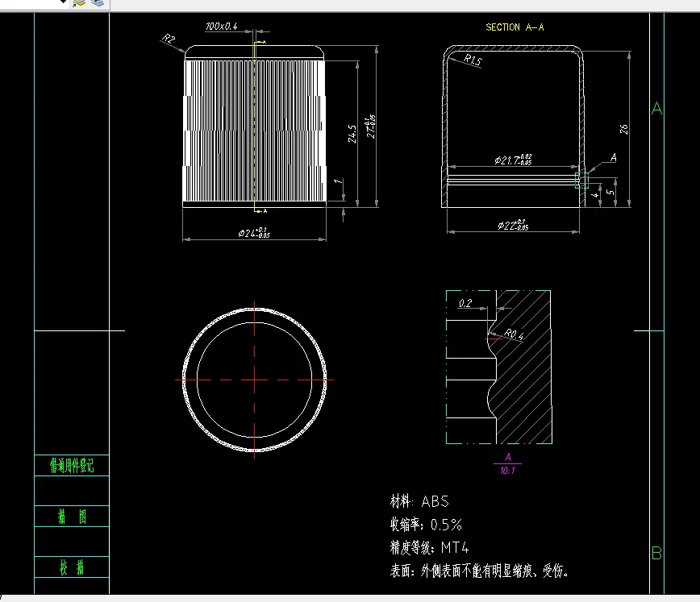The image size is (700, 602).
Task: Select the Φ21.7 diameter dimension
Action: coord(513,160)
